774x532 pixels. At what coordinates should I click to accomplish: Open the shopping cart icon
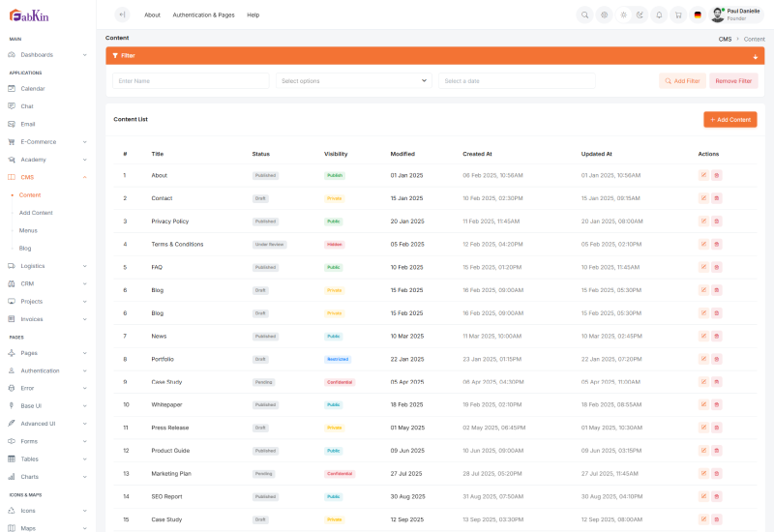point(678,15)
